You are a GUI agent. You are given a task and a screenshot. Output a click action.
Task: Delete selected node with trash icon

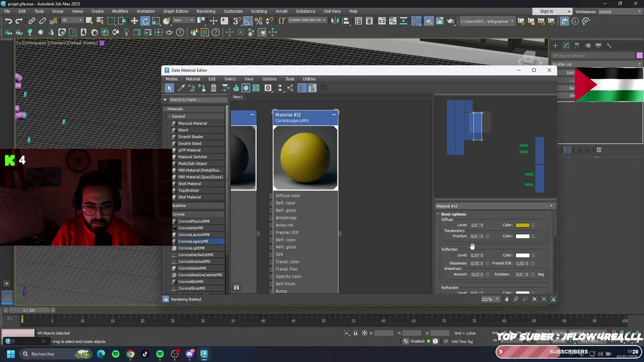(213, 88)
